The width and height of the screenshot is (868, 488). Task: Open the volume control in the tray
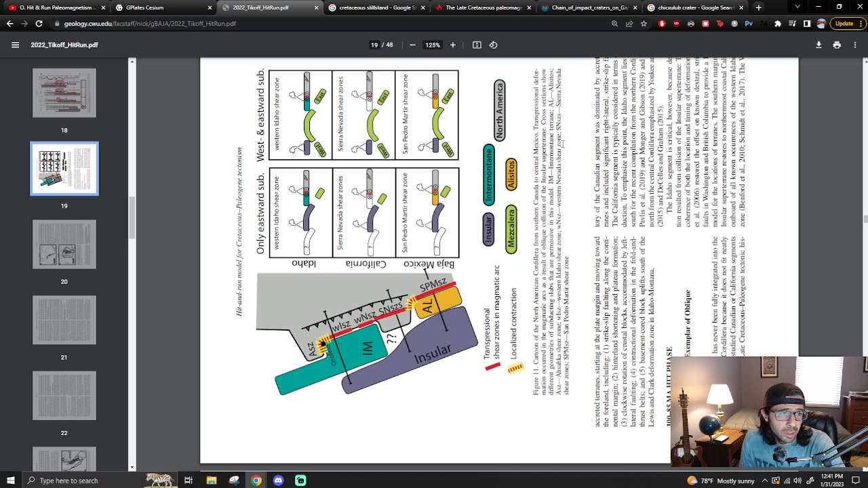[x=798, y=481]
